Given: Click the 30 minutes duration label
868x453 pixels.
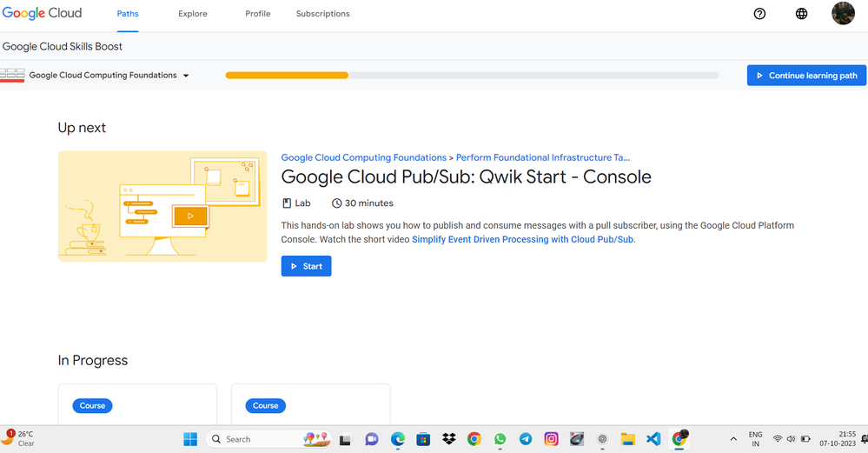Looking at the screenshot, I should coord(362,203).
